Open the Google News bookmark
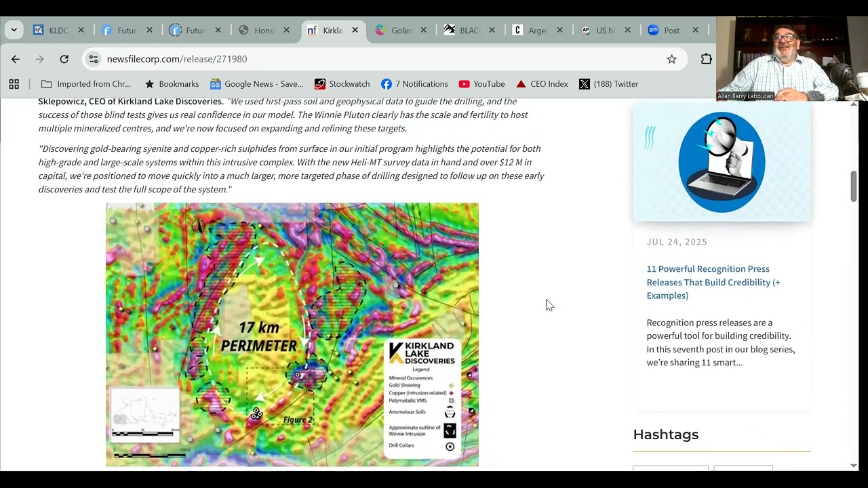Screen dimensions: 868x488 (x=256, y=84)
